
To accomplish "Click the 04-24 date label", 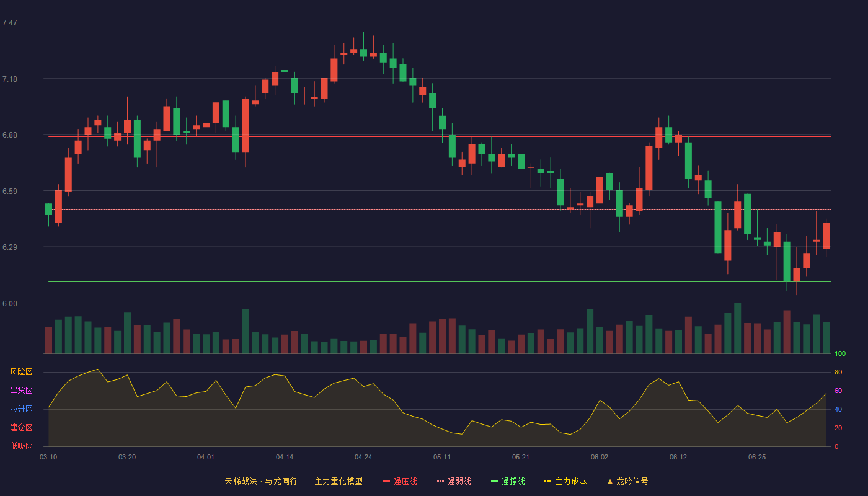I will pos(363,457).
